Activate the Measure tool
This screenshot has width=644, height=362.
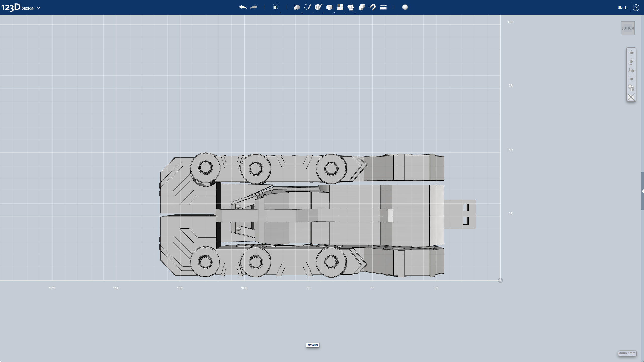[383, 7]
